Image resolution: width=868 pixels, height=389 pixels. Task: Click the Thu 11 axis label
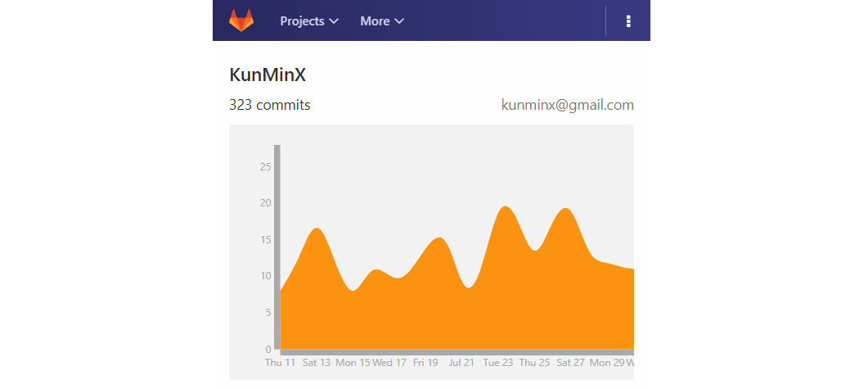pos(280,363)
